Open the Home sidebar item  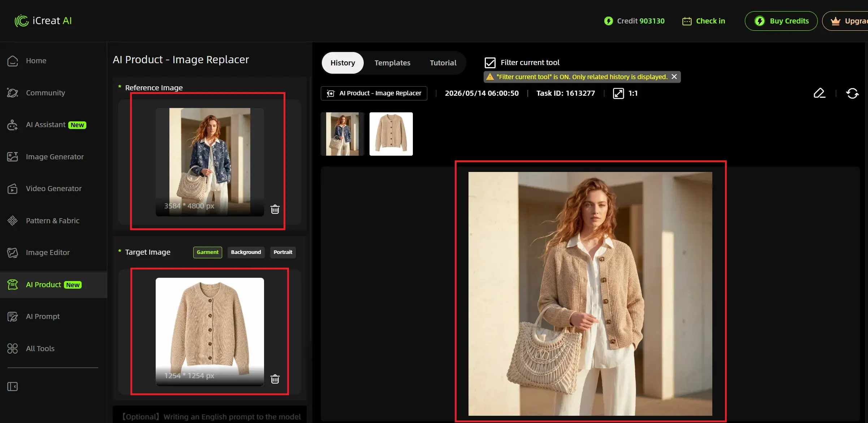pyautogui.click(x=53, y=61)
